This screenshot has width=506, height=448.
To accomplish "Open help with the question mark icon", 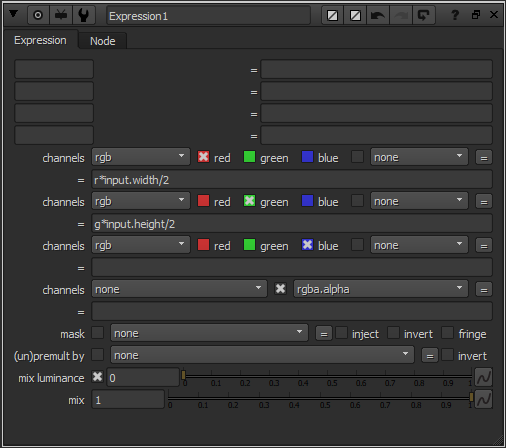I will (x=455, y=15).
